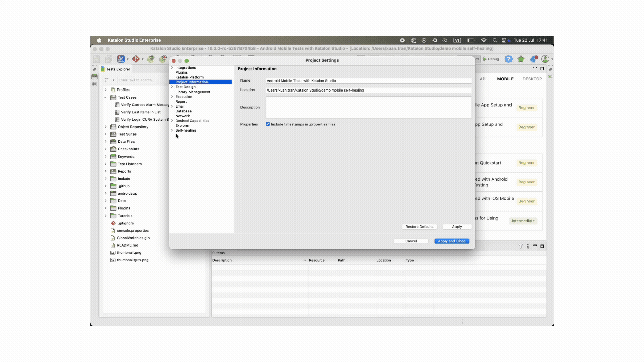Select Katalon Platform in settings tree
The height and width of the screenshot is (362, 644).
[x=190, y=77]
